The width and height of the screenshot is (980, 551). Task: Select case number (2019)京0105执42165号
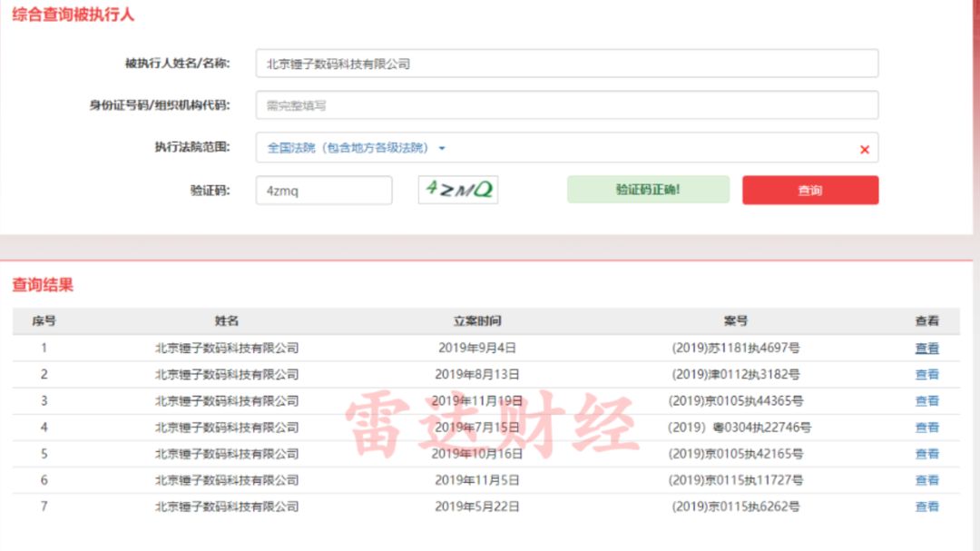click(x=736, y=454)
